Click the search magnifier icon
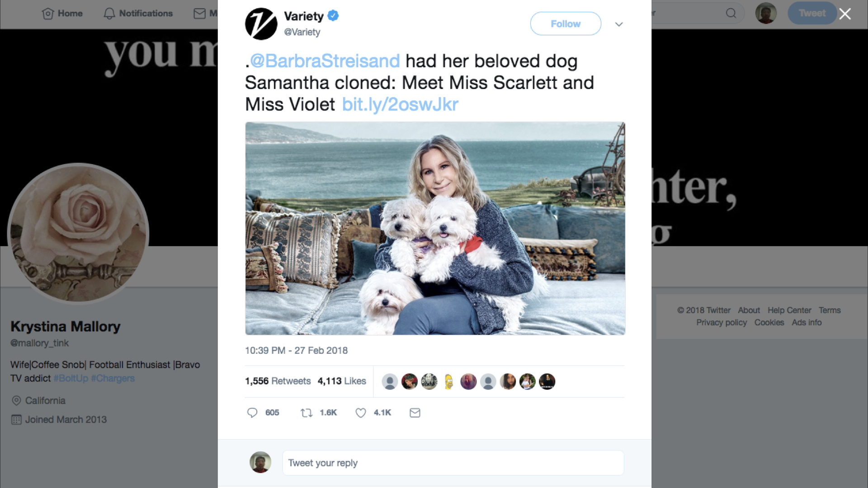This screenshot has width=868, height=488. click(x=731, y=13)
